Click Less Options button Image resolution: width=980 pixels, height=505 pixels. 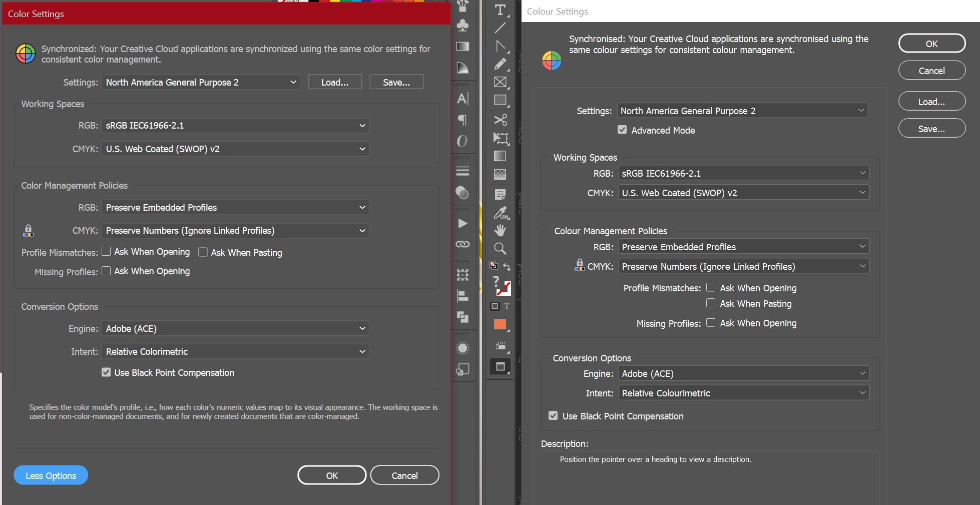click(x=51, y=475)
